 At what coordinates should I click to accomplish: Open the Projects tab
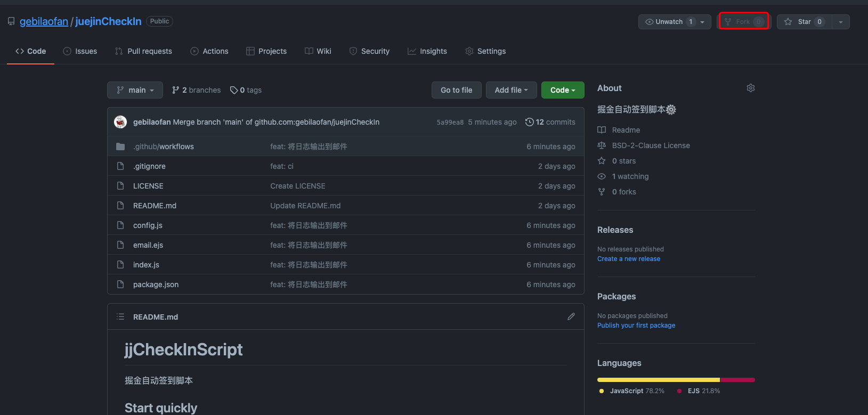pyautogui.click(x=266, y=51)
